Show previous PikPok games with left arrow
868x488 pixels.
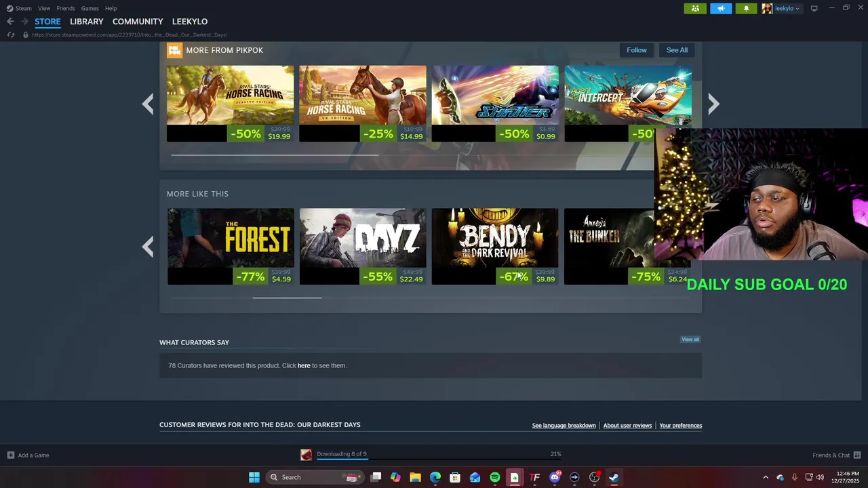tap(148, 104)
